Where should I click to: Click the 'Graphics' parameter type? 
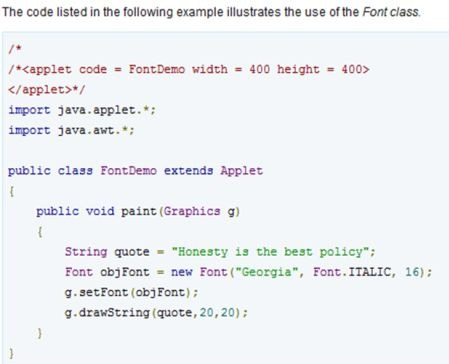pyautogui.click(x=192, y=211)
